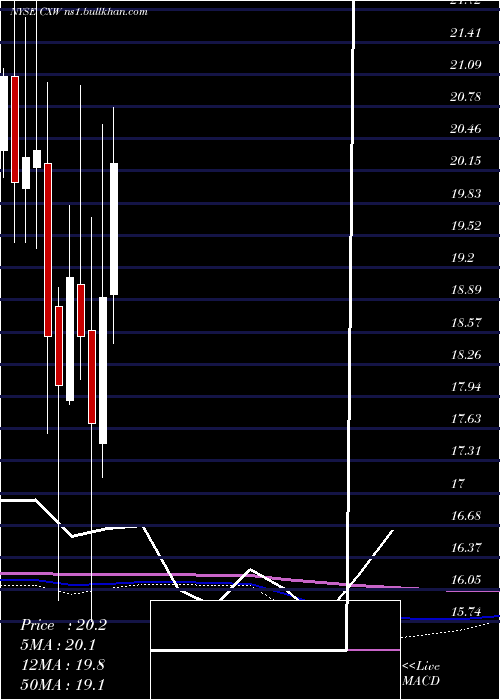
Task: Click the long red candlestick falling from 20.15
Action: 48,250
